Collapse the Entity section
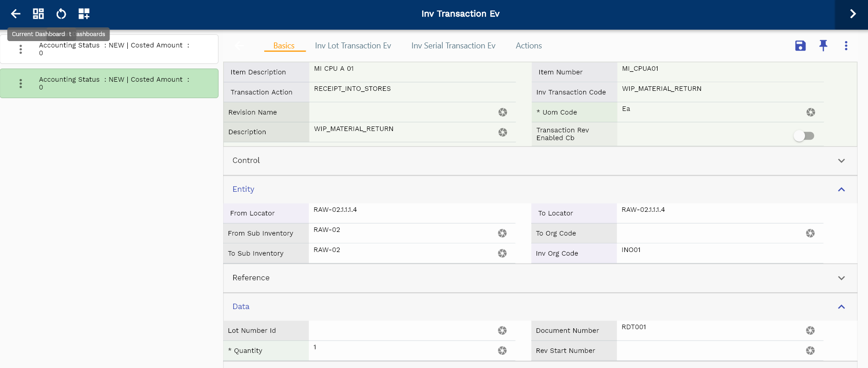The height and width of the screenshot is (368, 868). coord(841,189)
